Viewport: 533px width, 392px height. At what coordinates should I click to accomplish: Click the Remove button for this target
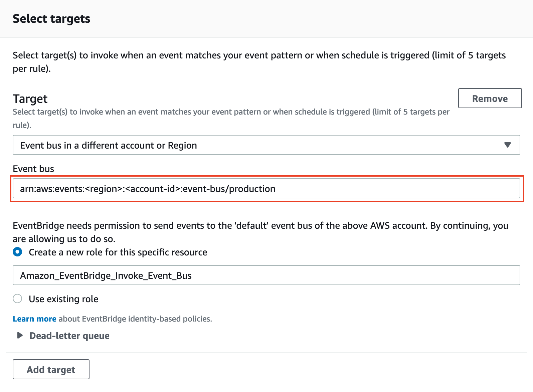coord(490,98)
